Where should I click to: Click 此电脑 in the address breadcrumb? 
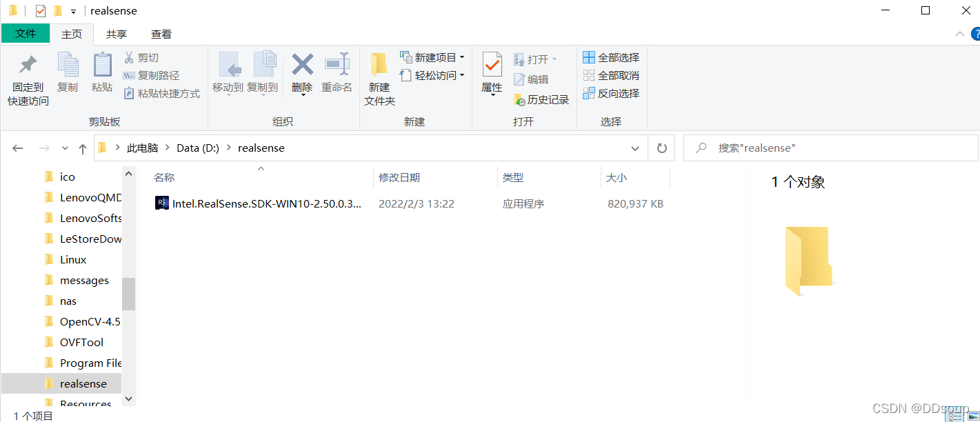[142, 148]
